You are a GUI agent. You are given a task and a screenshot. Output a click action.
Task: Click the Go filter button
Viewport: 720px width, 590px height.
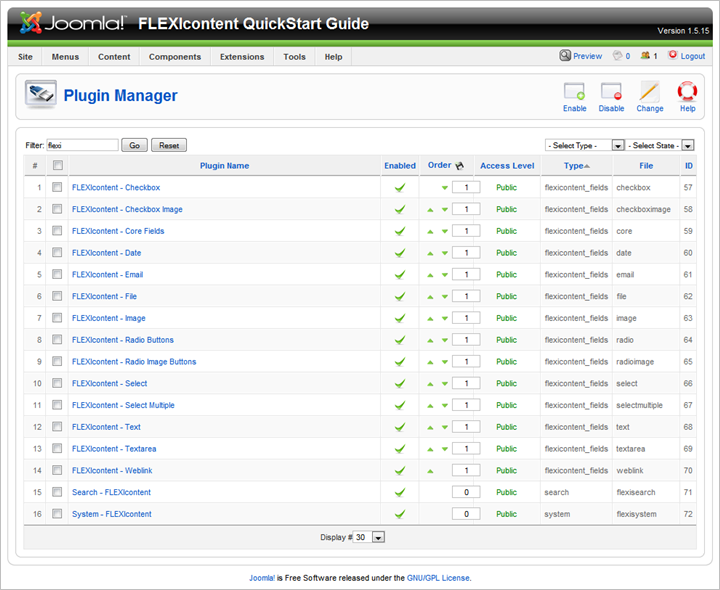[x=135, y=145]
